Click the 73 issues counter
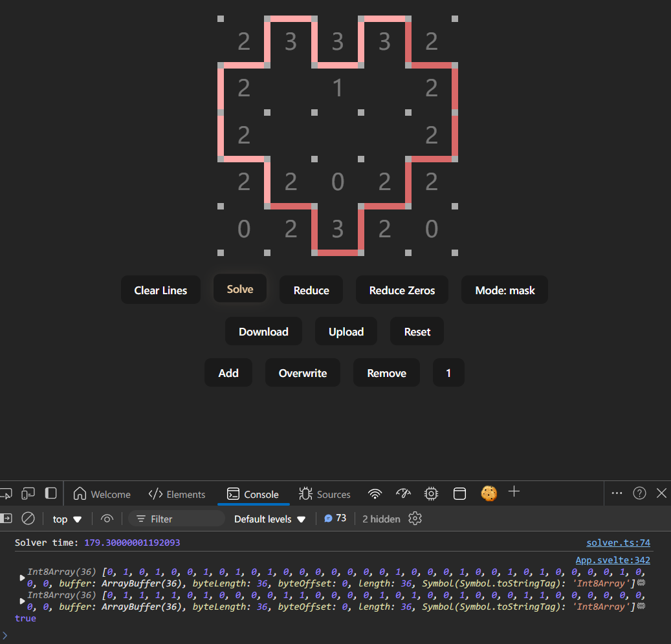Screen dimensions: 671x644 pos(335,519)
